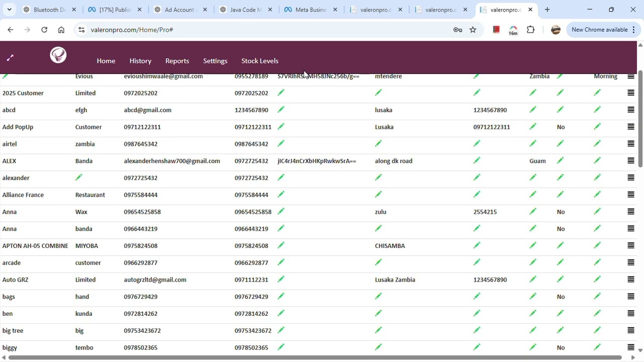
Task: Click email autogrzltd@gmail.com
Action: tap(155, 280)
